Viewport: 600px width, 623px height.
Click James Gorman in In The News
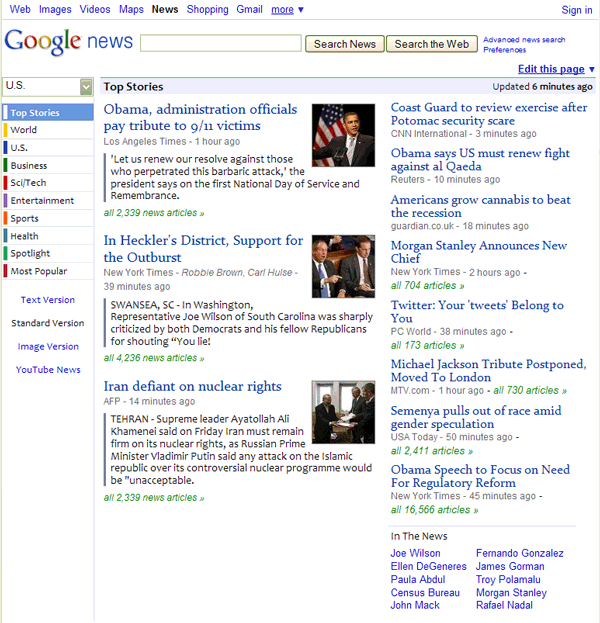tap(510, 566)
